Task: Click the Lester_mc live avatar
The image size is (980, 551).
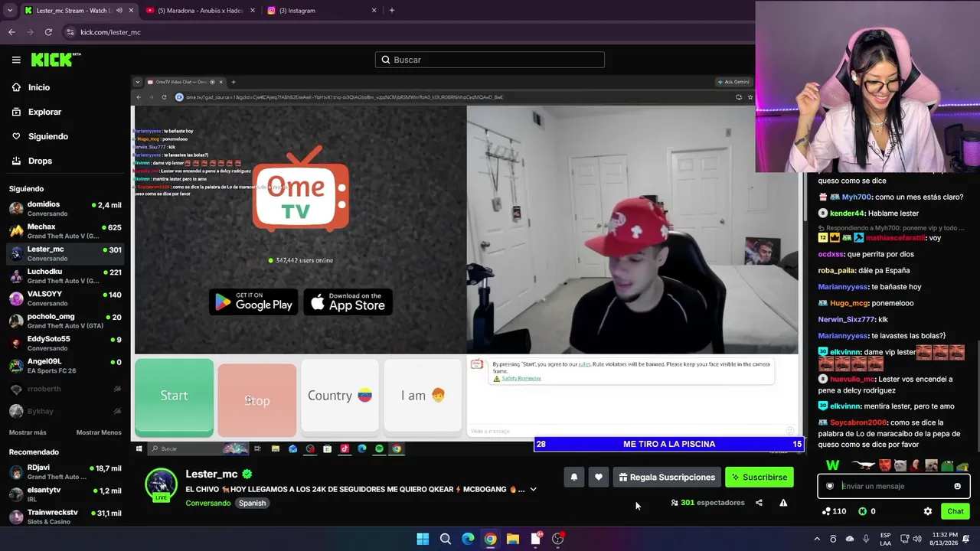Action: coord(162,484)
